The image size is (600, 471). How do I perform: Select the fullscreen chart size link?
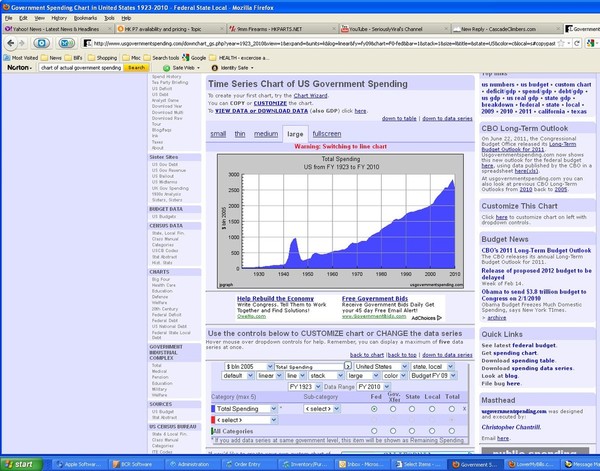click(327, 134)
